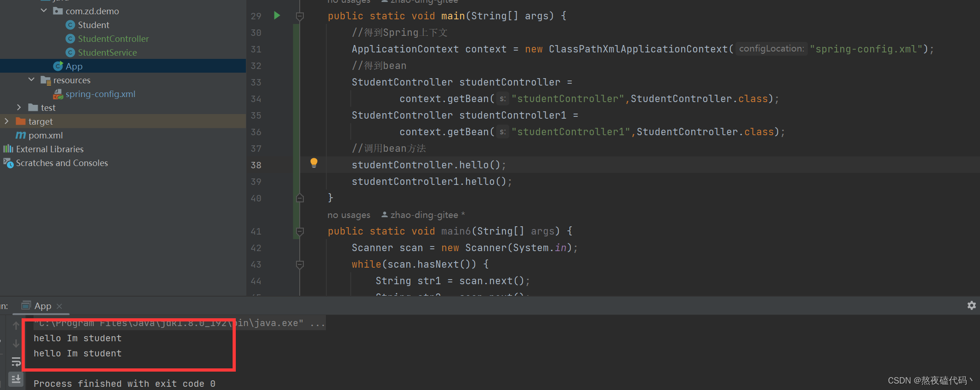Click the down arrow in Run console

(x=16, y=344)
